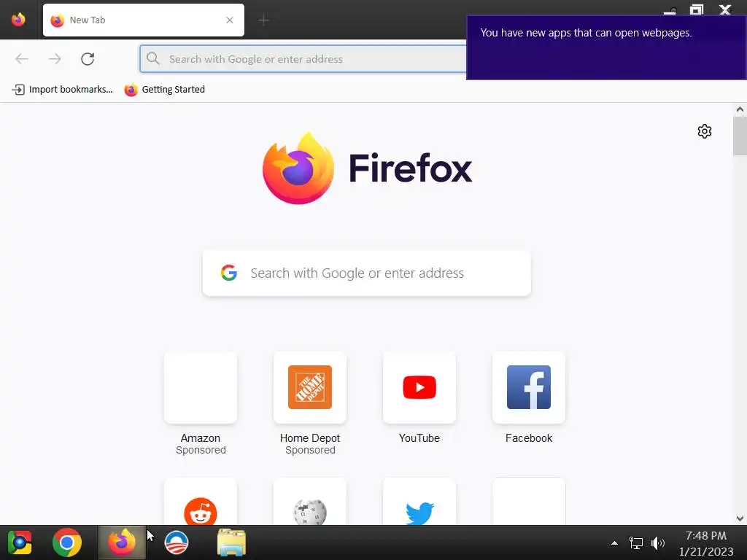Open the volume tray icon
The image size is (747, 560).
coord(658,542)
